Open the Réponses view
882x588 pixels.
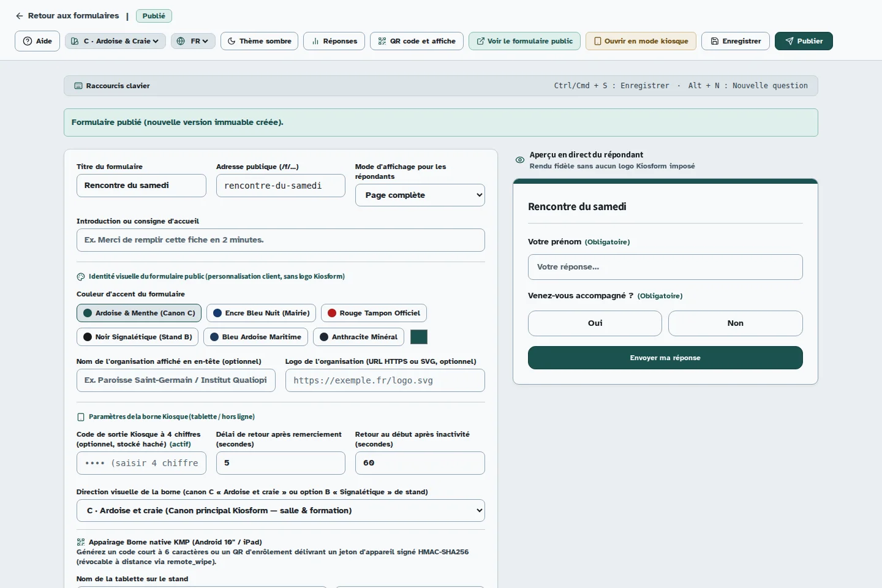(334, 41)
